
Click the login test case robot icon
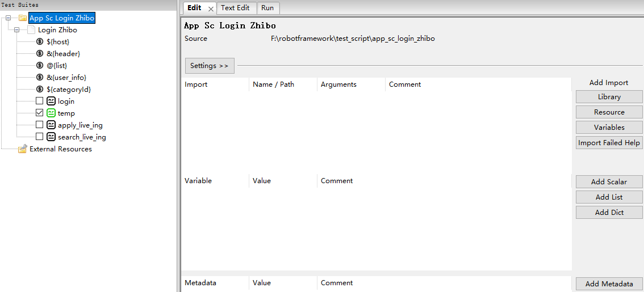[51, 101]
